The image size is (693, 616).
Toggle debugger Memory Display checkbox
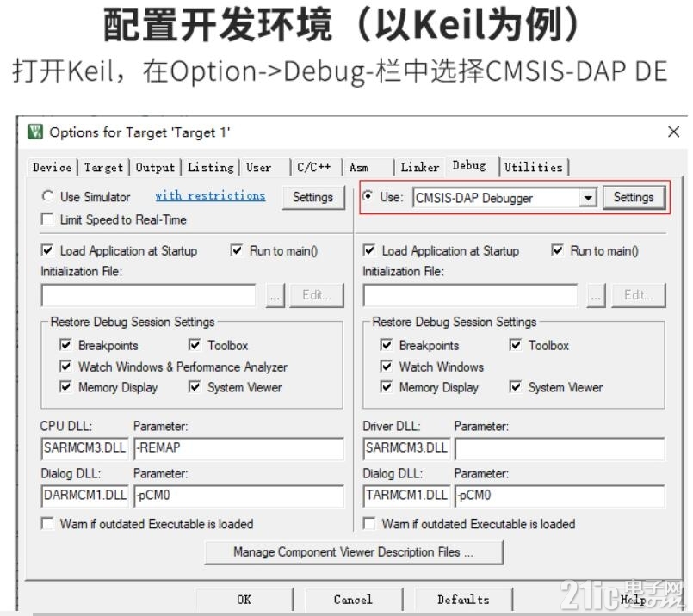pos(387,387)
